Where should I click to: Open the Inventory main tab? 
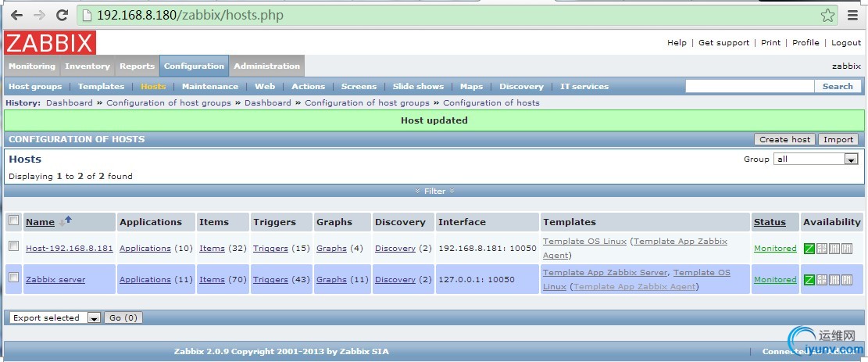click(x=88, y=66)
